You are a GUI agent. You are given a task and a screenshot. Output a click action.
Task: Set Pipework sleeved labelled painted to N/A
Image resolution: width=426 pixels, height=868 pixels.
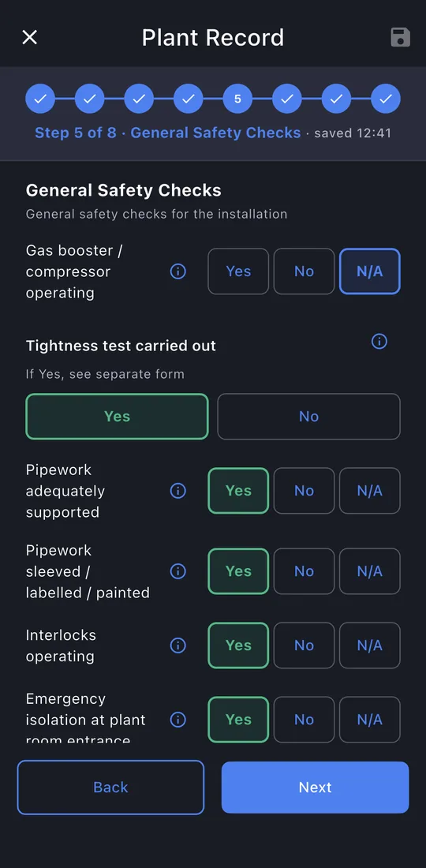click(x=369, y=571)
